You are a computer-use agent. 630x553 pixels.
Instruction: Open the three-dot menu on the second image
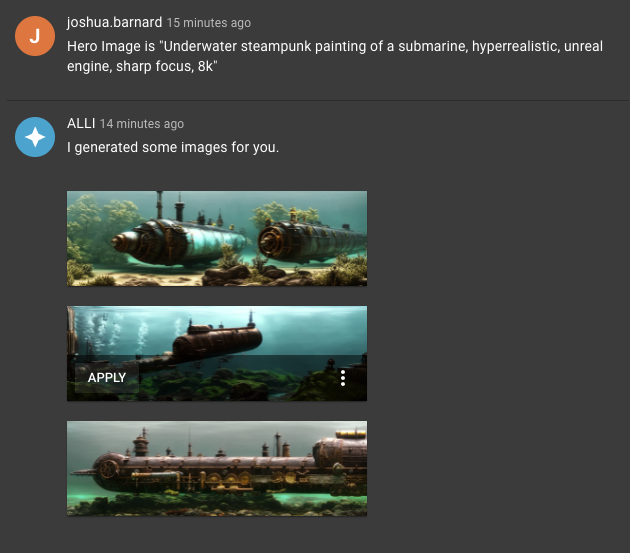coord(343,378)
